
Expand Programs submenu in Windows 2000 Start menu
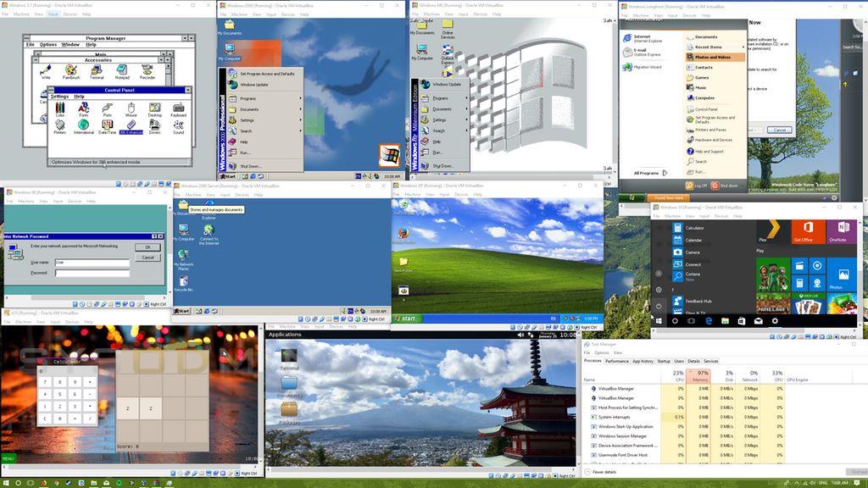pyautogui.click(x=265, y=98)
